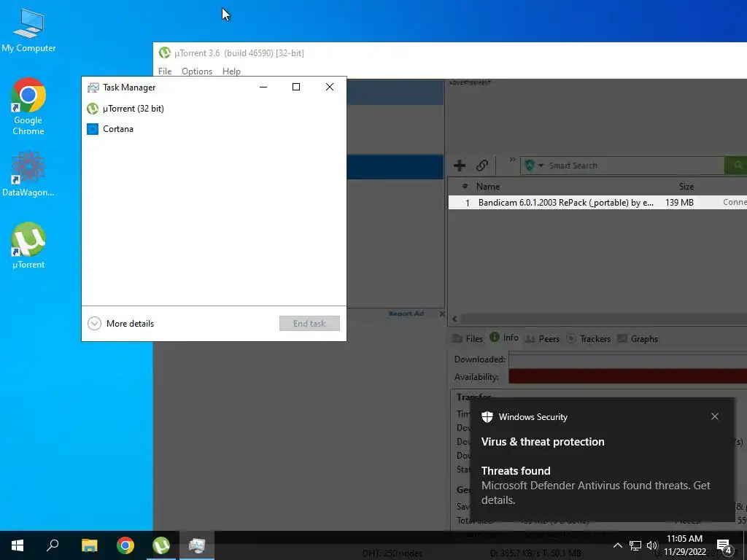
Task: Open the µTorrent File menu
Action: click(x=165, y=71)
